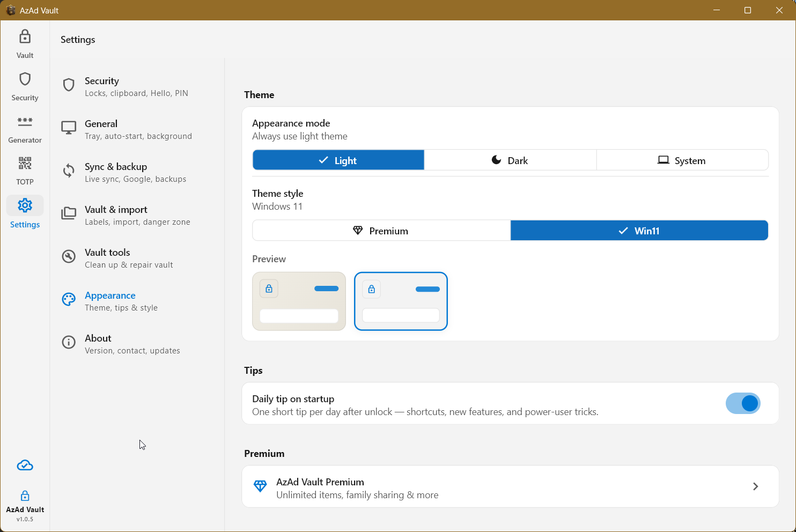Viewport: 796px width, 532px height.
Task: Click the Vault & import folders icon
Action: (x=69, y=213)
